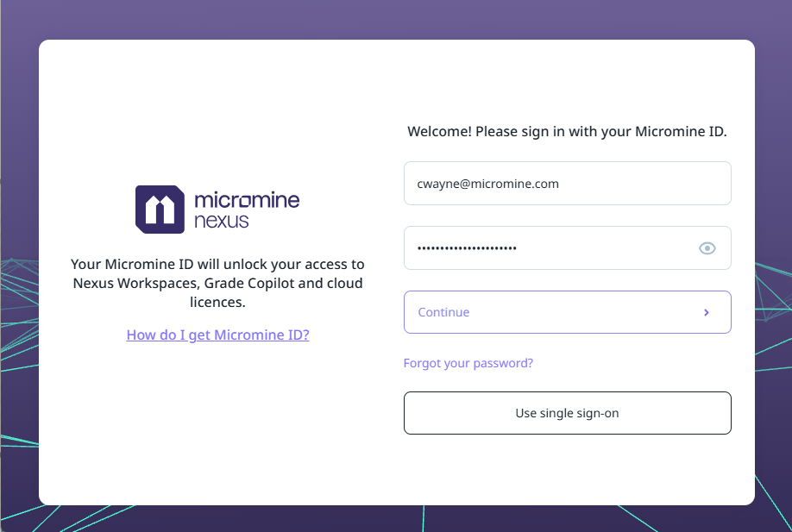The height and width of the screenshot is (532, 792).
Task: Follow "How do I get Micromine ID?" link
Action: coord(217,335)
